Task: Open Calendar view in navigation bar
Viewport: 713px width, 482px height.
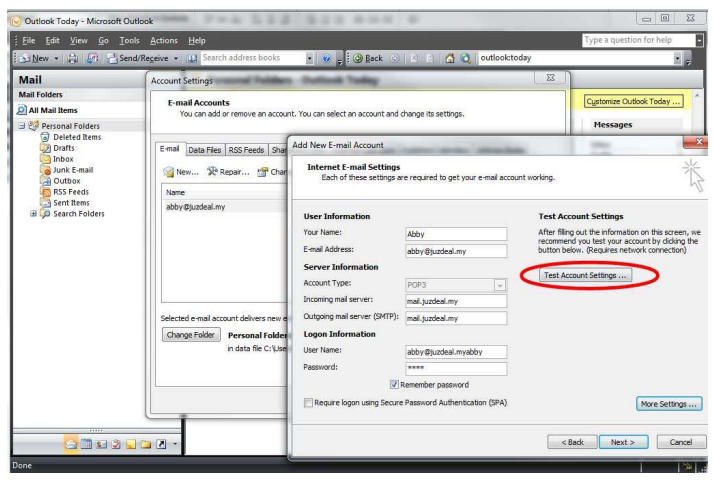Action: click(86, 444)
